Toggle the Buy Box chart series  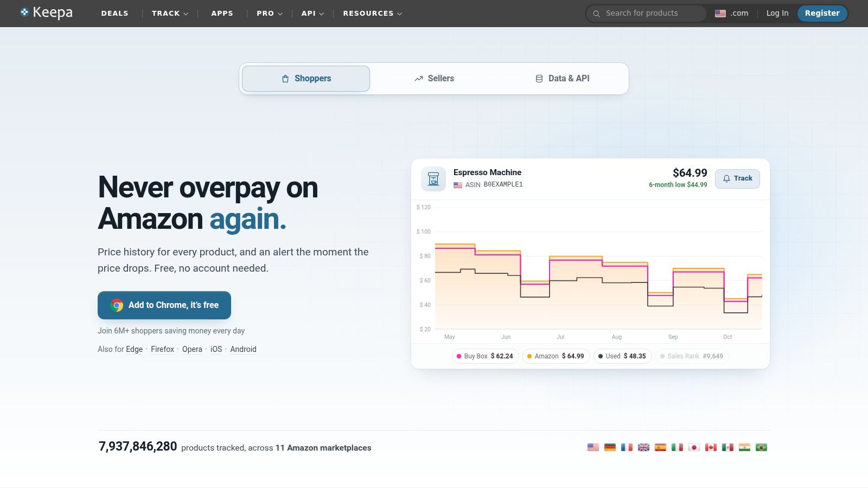click(x=485, y=356)
